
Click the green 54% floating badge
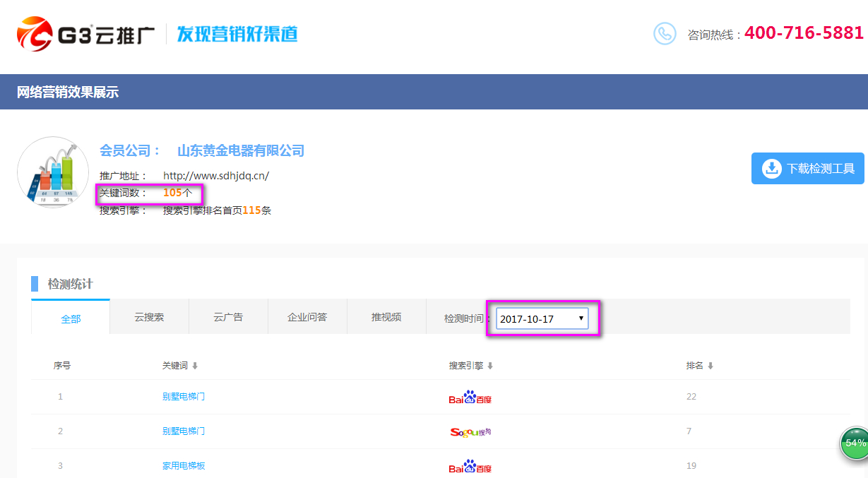point(855,443)
